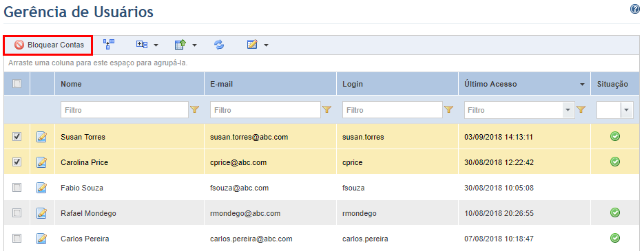Click the date 30/08/2018 10:05:08
644x251 pixels.
tap(499, 188)
